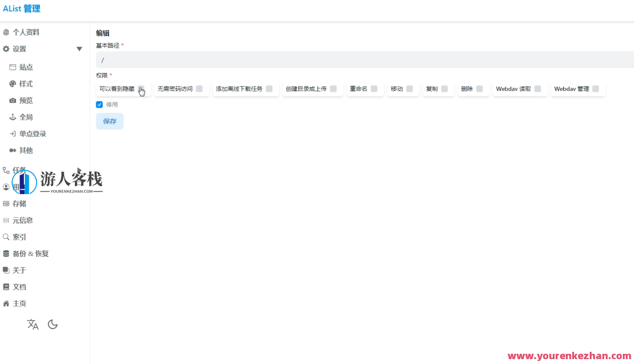This screenshot has width=634, height=364.
Task: Enable the 无需密码访问 permission
Action: (199, 89)
